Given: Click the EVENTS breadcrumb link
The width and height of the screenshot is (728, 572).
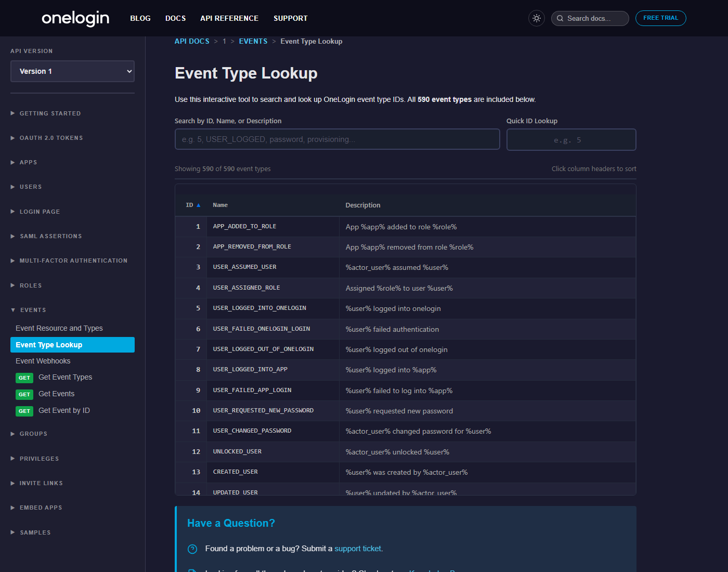Looking at the screenshot, I should (253, 41).
